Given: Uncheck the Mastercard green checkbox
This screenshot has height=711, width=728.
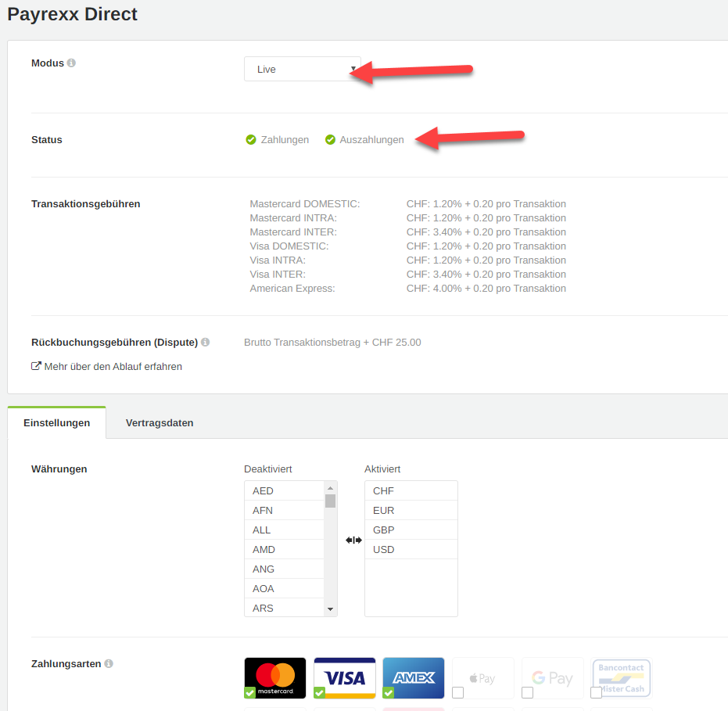Looking at the screenshot, I should click(x=249, y=692).
